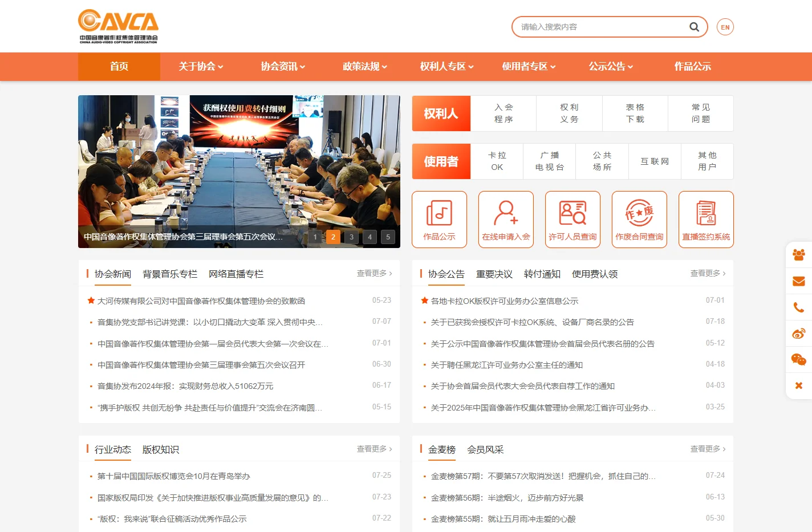
Task: Click the orange 使用者 button
Action: tap(441, 161)
